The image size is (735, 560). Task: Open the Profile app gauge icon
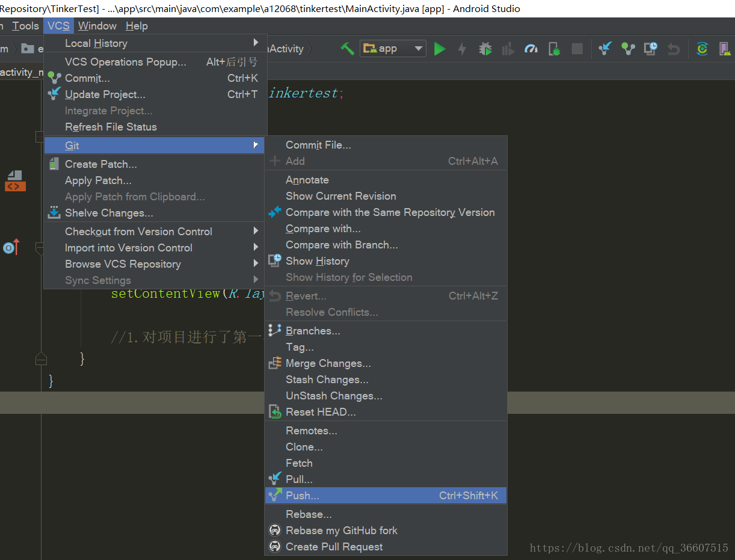pos(531,49)
